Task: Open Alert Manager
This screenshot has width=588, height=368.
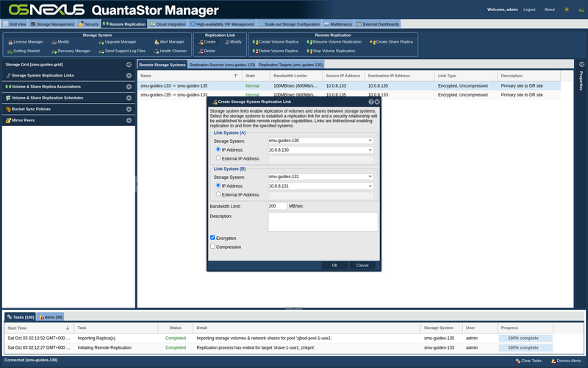Action: pos(169,42)
